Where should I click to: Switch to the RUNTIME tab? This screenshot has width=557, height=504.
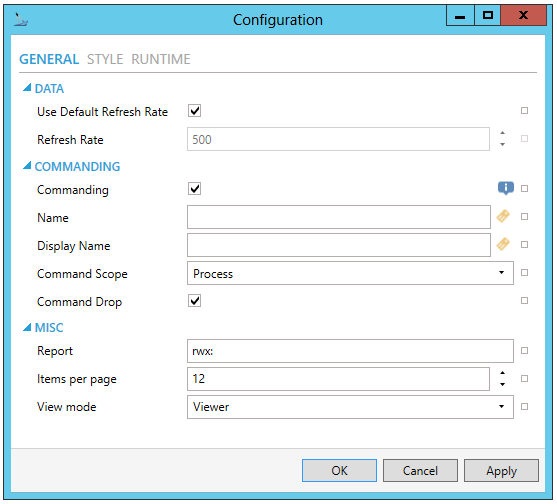pyautogui.click(x=161, y=59)
